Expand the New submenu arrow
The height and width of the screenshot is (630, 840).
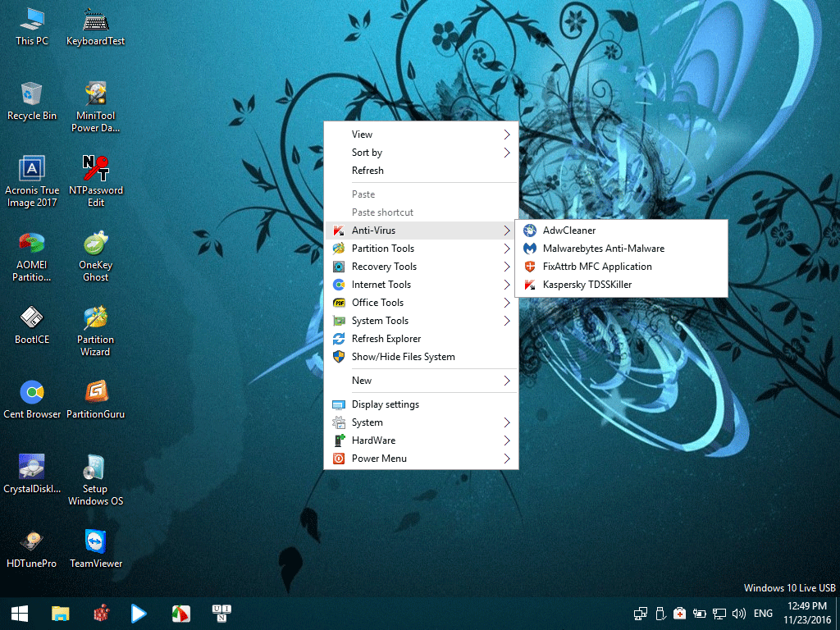(x=507, y=381)
